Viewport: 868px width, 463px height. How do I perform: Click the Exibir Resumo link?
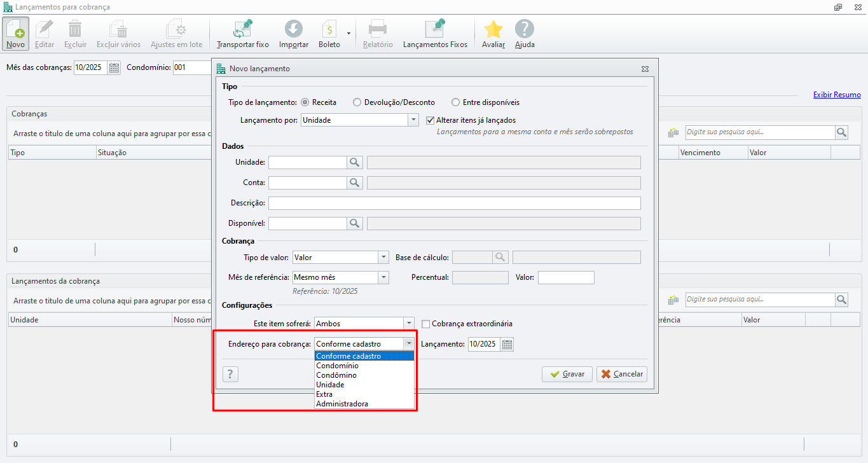(836, 95)
